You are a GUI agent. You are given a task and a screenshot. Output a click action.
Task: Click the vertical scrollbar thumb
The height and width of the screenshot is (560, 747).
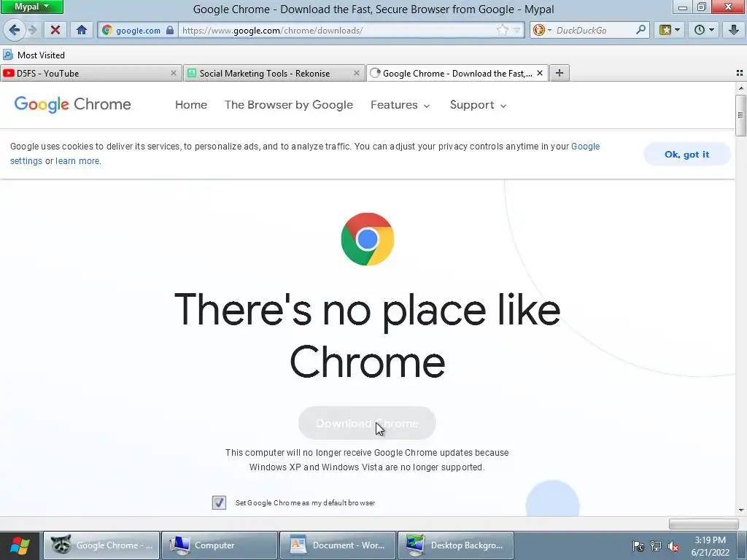click(x=740, y=114)
